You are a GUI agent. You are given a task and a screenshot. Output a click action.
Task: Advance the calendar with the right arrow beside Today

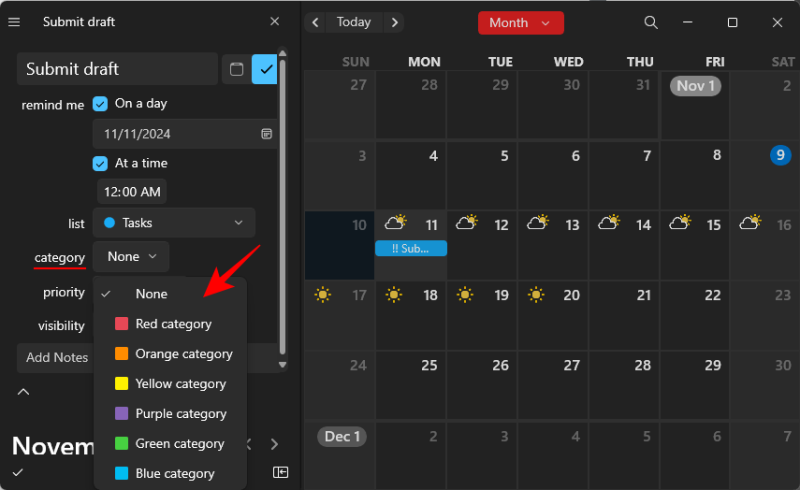tap(394, 22)
